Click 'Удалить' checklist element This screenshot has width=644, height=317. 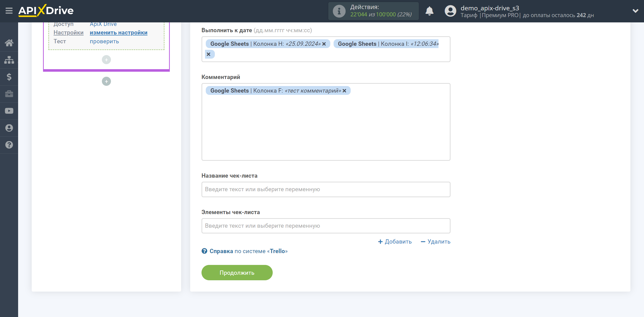(x=435, y=242)
